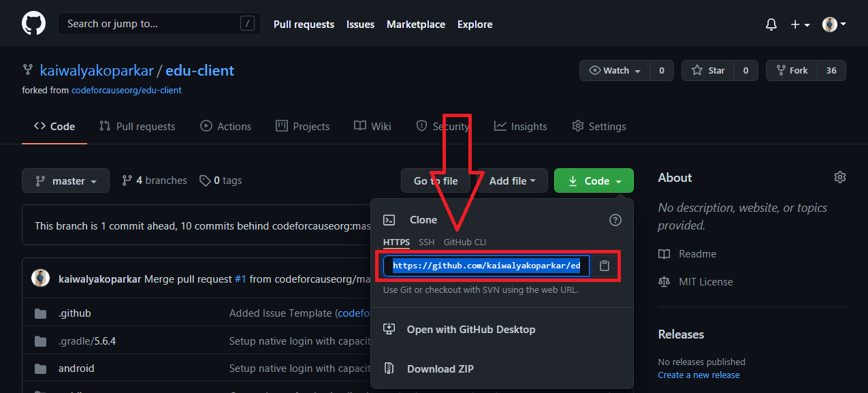Open the Add file dropdown

pyautogui.click(x=512, y=180)
